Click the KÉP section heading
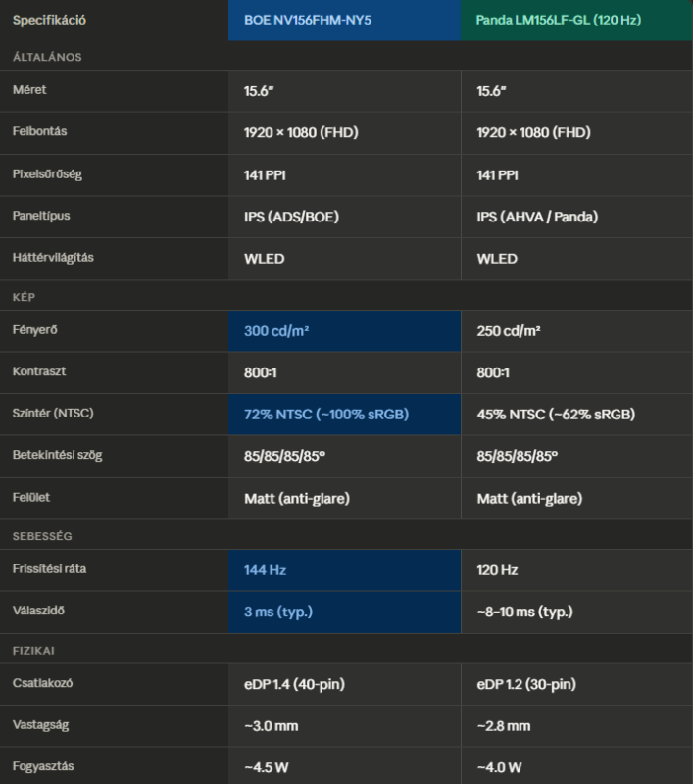This screenshot has width=693, height=784. (24, 296)
